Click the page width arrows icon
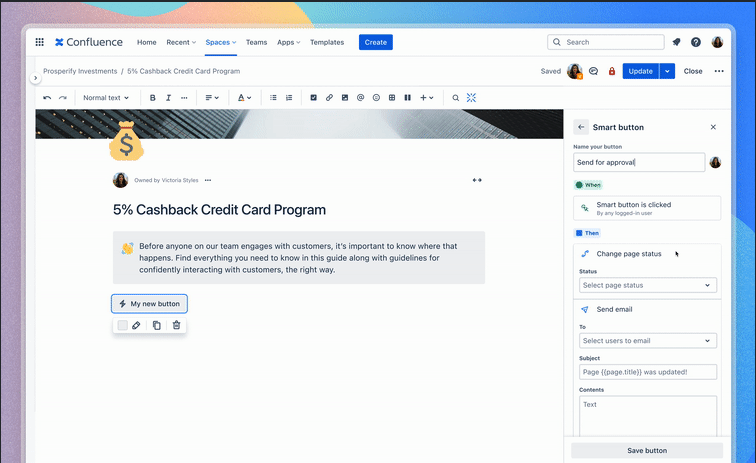The image size is (756, 463). pyautogui.click(x=477, y=180)
